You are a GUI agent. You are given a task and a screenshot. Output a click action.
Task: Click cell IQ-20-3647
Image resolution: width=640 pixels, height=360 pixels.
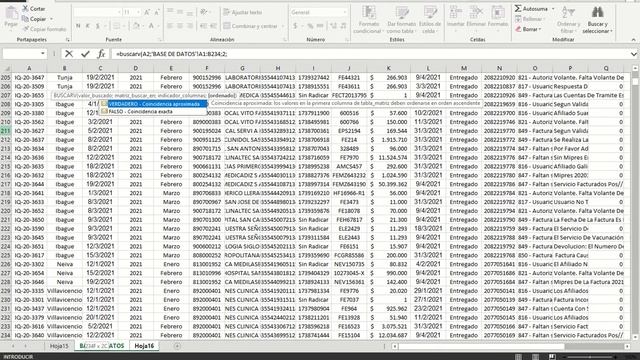pyautogui.click(x=29, y=78)
